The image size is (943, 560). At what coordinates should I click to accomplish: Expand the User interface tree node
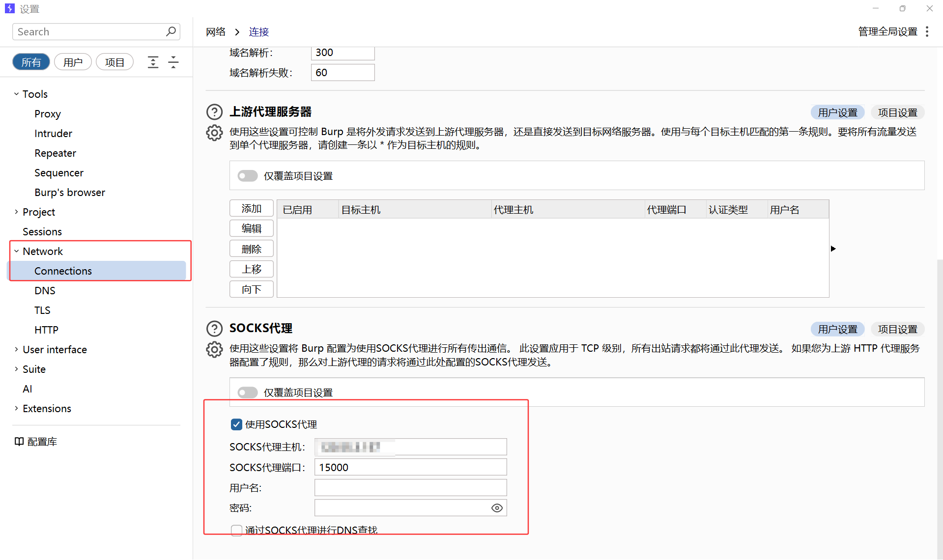[16, 349]
